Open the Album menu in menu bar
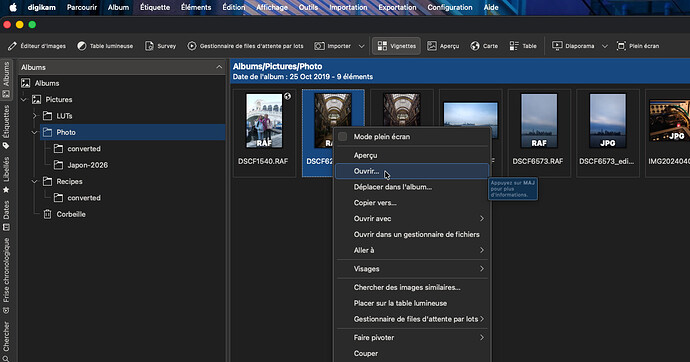 click(x=118, y=7)
